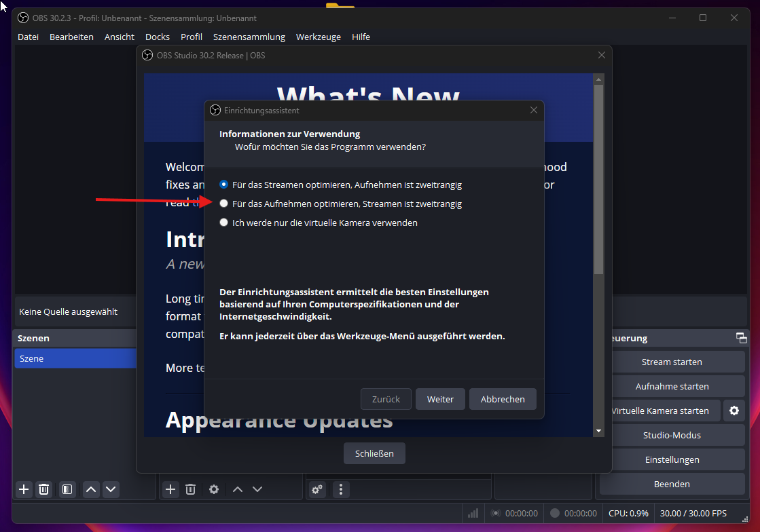Click Beenden to exit OBS
This screenshot has width=760, height=532.
(x=672, y=484)
